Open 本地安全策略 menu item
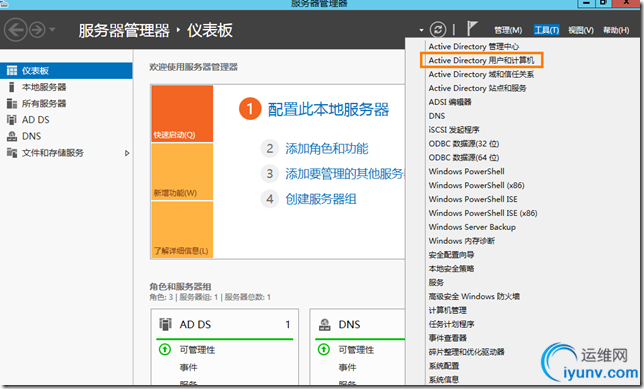Image resolution: width=644 pixels, height=389 pixels. (451, 269)
